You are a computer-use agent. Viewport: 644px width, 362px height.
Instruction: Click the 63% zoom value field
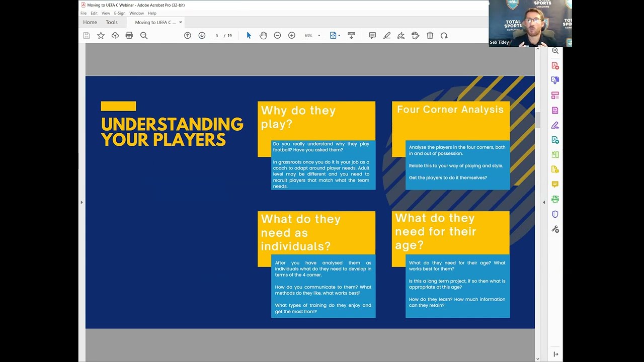[x=308, y=36]
